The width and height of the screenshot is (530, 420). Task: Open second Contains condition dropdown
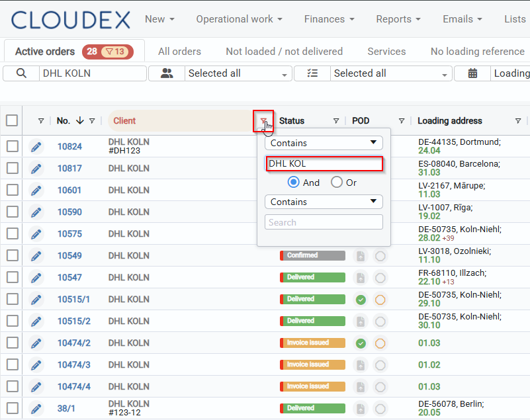(324, 202)
